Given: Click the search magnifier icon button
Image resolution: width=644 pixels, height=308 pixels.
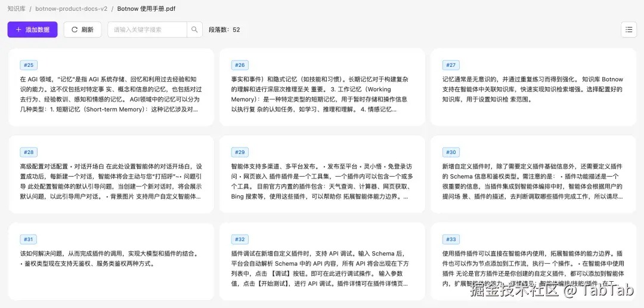Looking at the screenshot, I should click(194, 30).
